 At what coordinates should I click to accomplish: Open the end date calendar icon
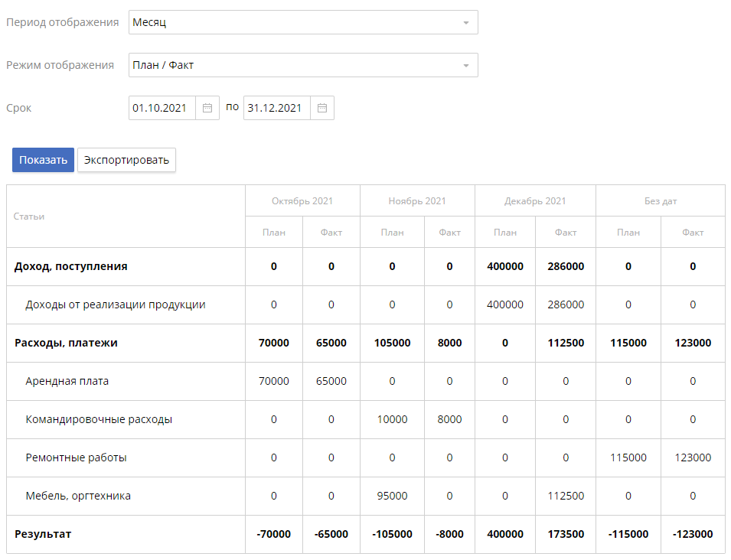[x=322, y=109]
